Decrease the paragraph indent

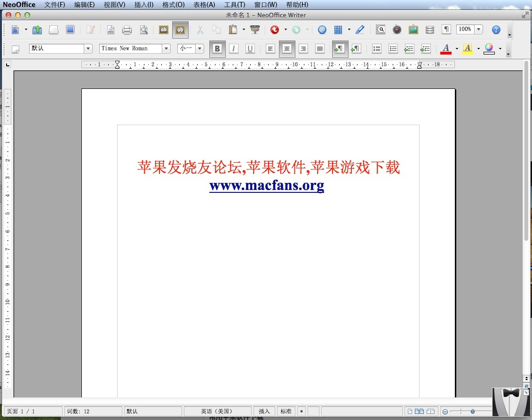click(409, 49)
